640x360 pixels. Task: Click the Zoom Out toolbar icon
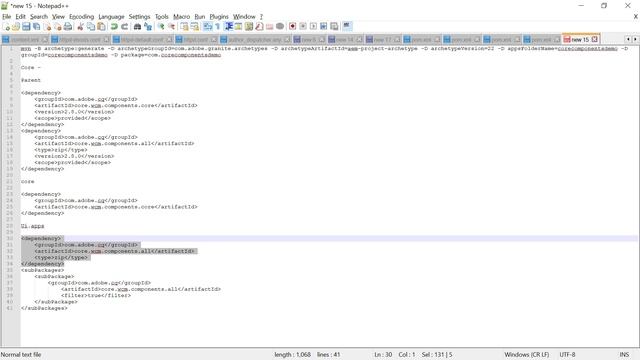pos(171,27)
